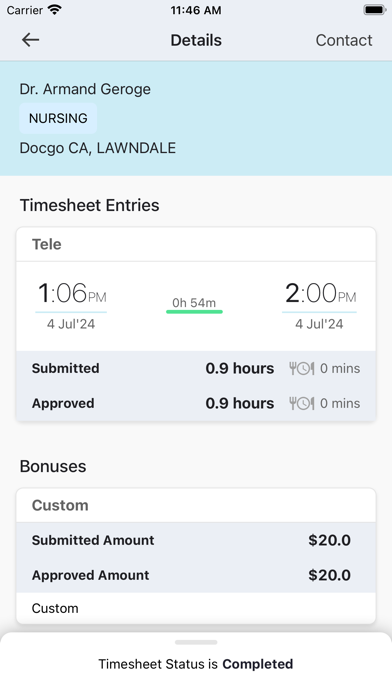392x696 pixels.
Task: Tap the green 0h 54m duration bar
Action: 194,312
